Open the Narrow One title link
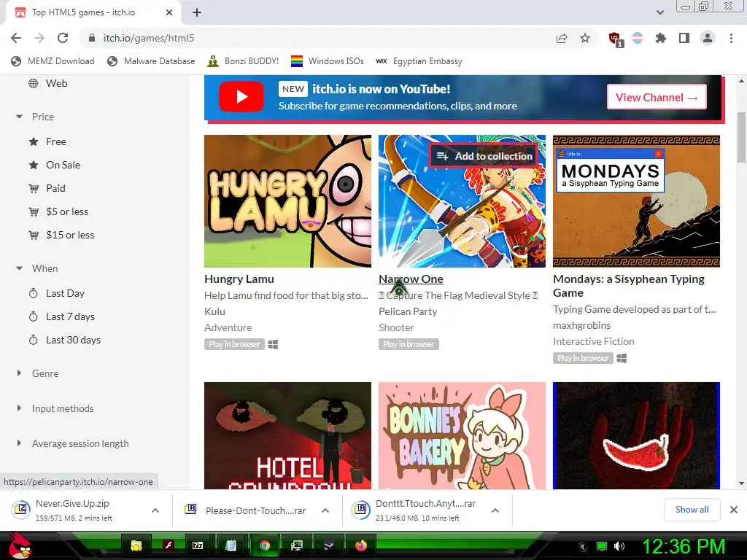 pyautogui.click(x=411, y=279)
